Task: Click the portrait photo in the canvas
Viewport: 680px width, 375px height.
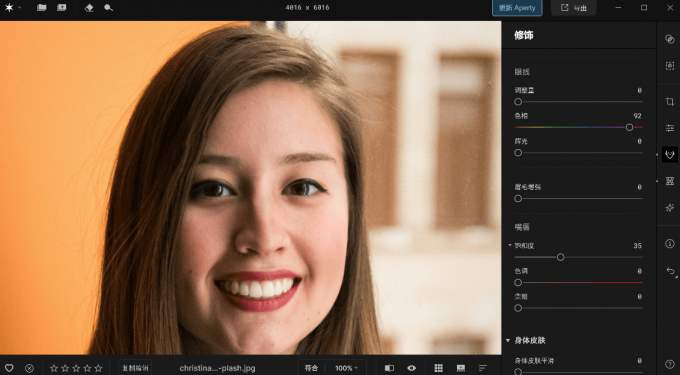Action: pyautogui.click(x=250, y=188)
